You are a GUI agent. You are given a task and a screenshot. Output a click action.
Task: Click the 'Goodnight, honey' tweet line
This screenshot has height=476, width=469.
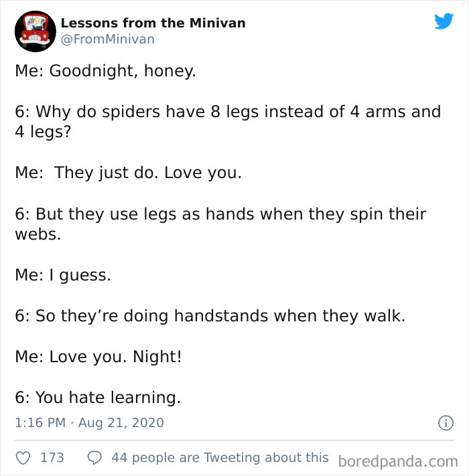tap(105, 71)
